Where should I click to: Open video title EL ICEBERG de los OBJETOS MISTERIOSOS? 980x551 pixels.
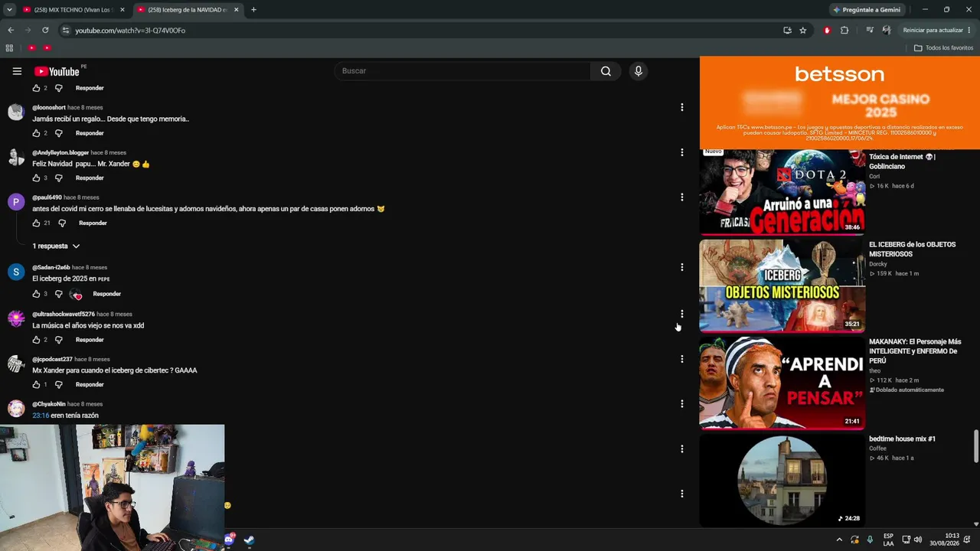coord(912,249)
